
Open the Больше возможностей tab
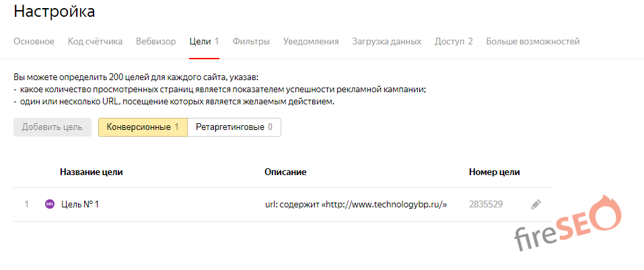[532, 42]
